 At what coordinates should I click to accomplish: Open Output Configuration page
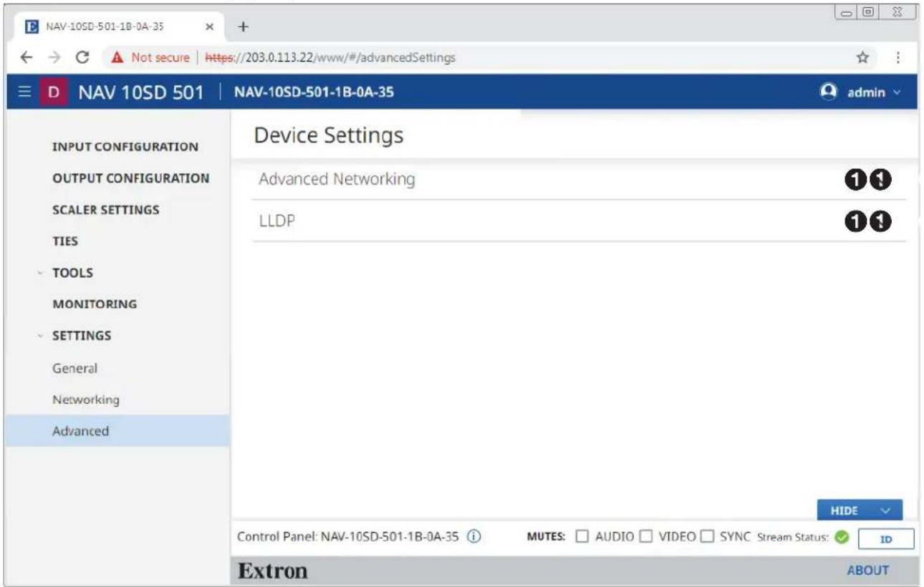[131, 178]
